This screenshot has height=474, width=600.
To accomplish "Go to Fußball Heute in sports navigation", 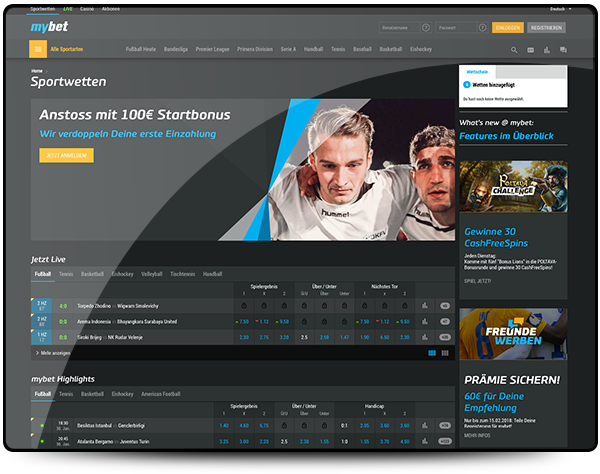I will tap(141, 49).
